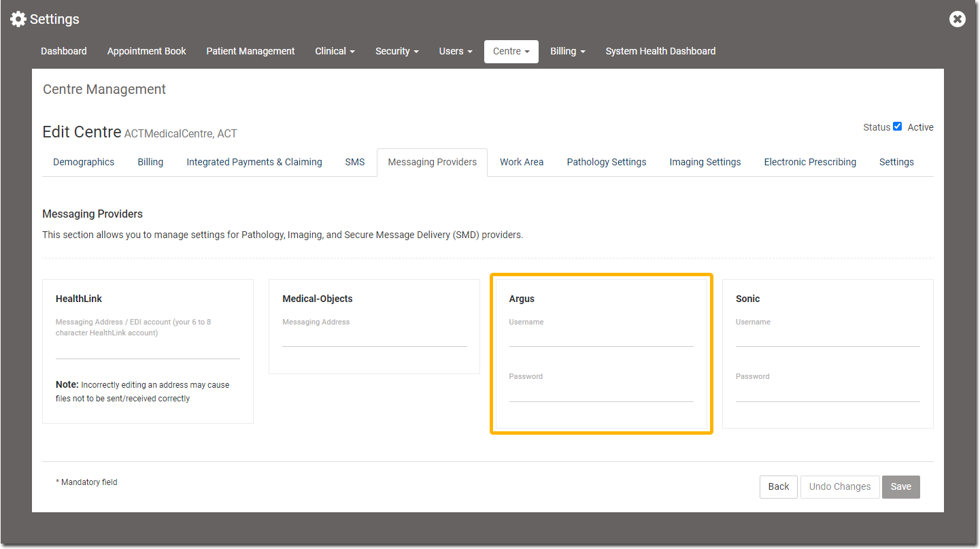Open the Imaging Settings tab

click(x=705, y=162)
